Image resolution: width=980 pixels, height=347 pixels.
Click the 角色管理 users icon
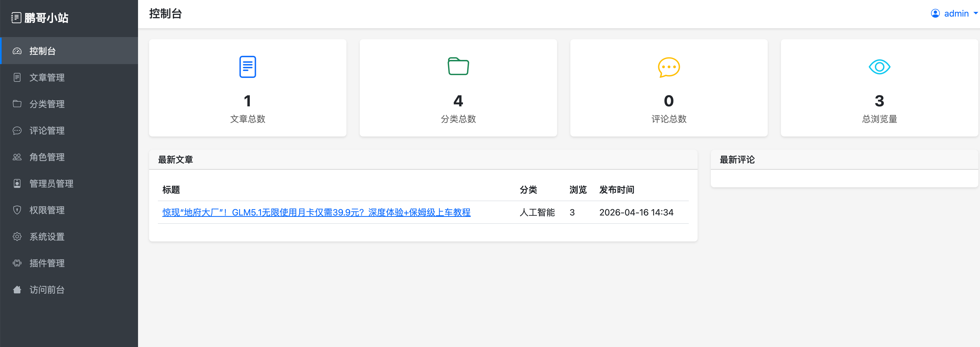(17, 157)
